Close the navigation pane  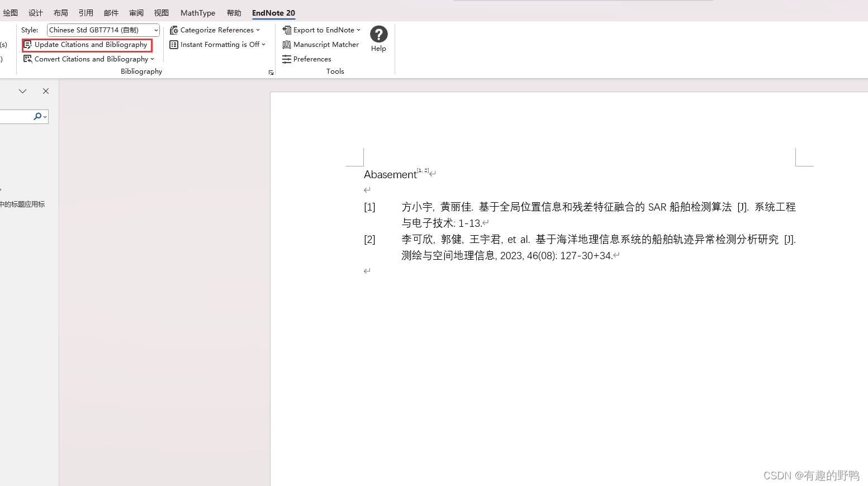46,91
